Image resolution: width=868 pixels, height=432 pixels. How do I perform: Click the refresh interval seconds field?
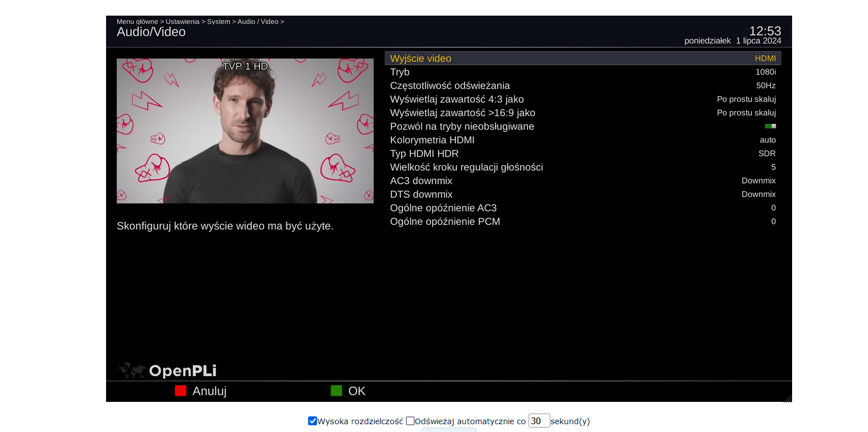(539, 421)
